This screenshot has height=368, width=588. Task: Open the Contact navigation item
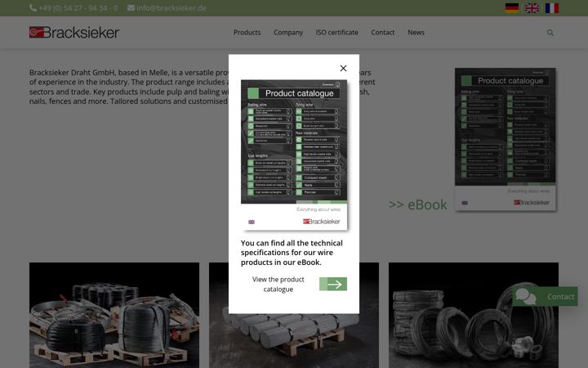(x=382, y=33)
